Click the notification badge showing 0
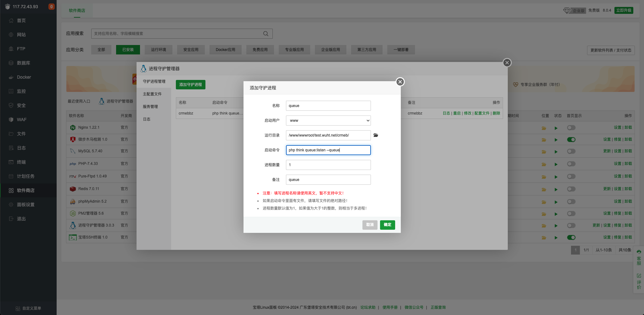Image resolution: width=644 pixels, height=315 pixels. tap(51, 7)
